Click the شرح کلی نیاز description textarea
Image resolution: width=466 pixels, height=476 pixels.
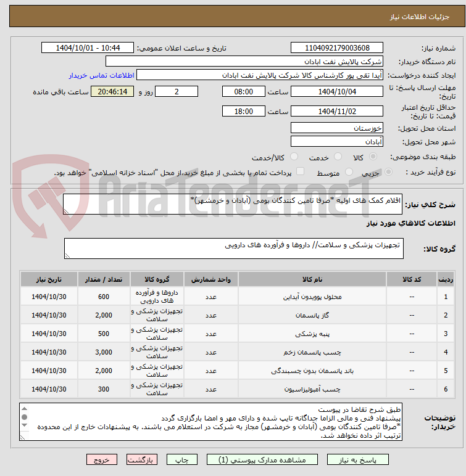pos(233,204)
